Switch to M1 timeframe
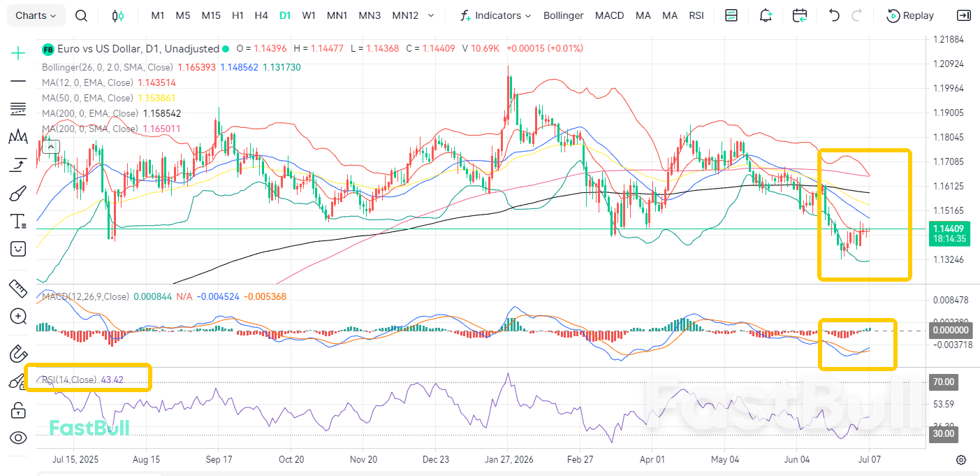 (x=158, y=15)
